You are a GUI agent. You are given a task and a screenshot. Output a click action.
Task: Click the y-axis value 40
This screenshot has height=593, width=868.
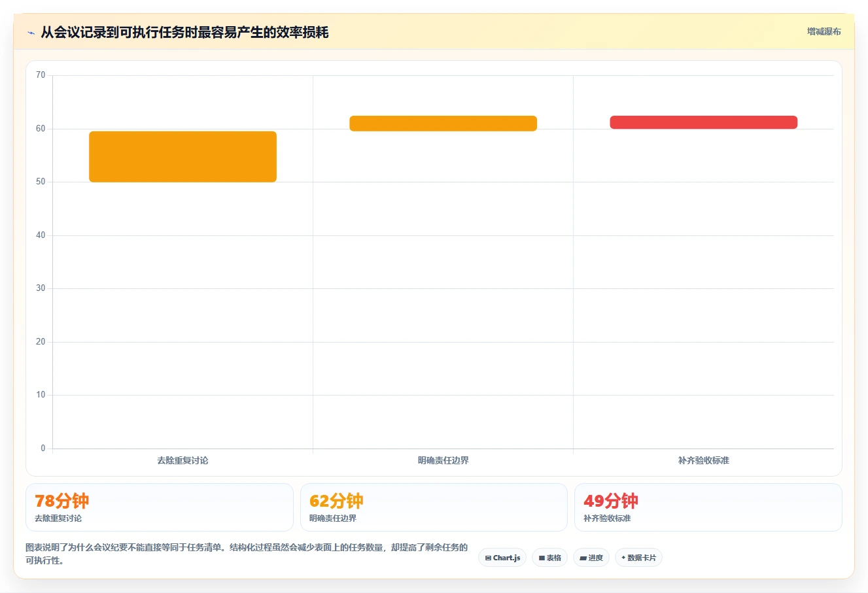click(x=41, y=235)
